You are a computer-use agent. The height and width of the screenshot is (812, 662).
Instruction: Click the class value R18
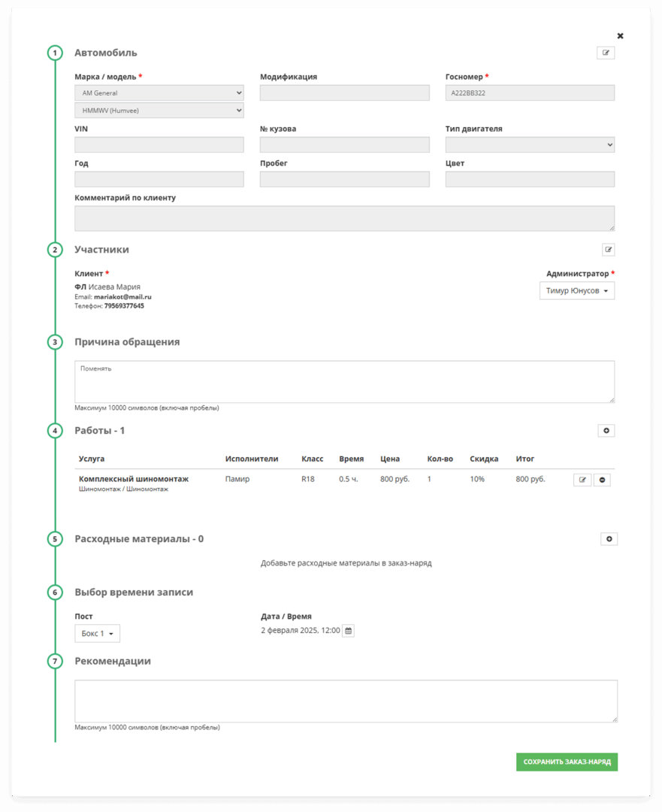coord(308,479)
